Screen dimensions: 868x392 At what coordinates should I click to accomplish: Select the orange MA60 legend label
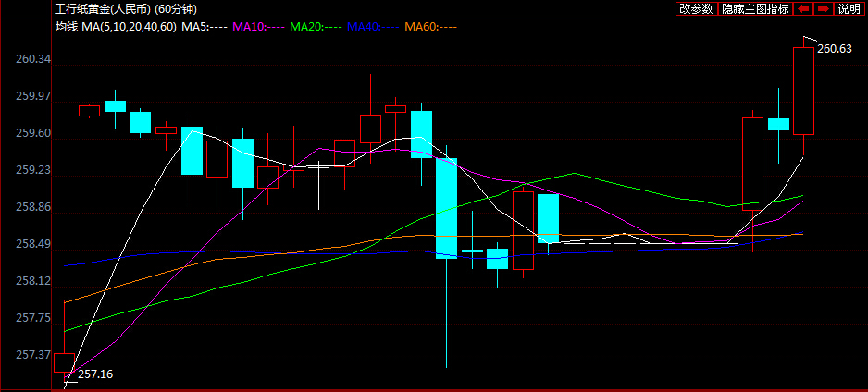pos(430,26)
